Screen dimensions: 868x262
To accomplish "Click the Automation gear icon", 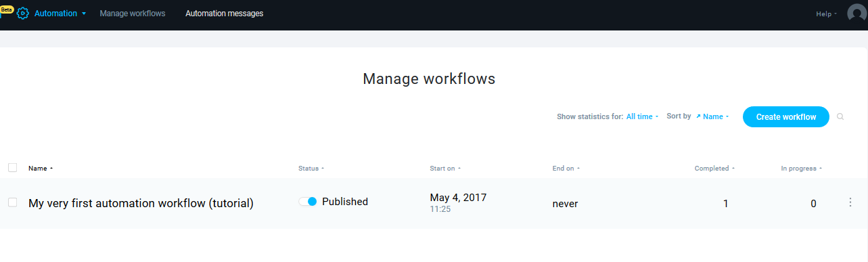I will pos(23,14).
